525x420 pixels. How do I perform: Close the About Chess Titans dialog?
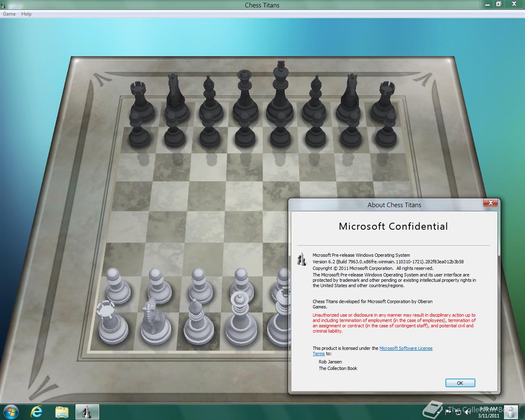coord(491,203)
